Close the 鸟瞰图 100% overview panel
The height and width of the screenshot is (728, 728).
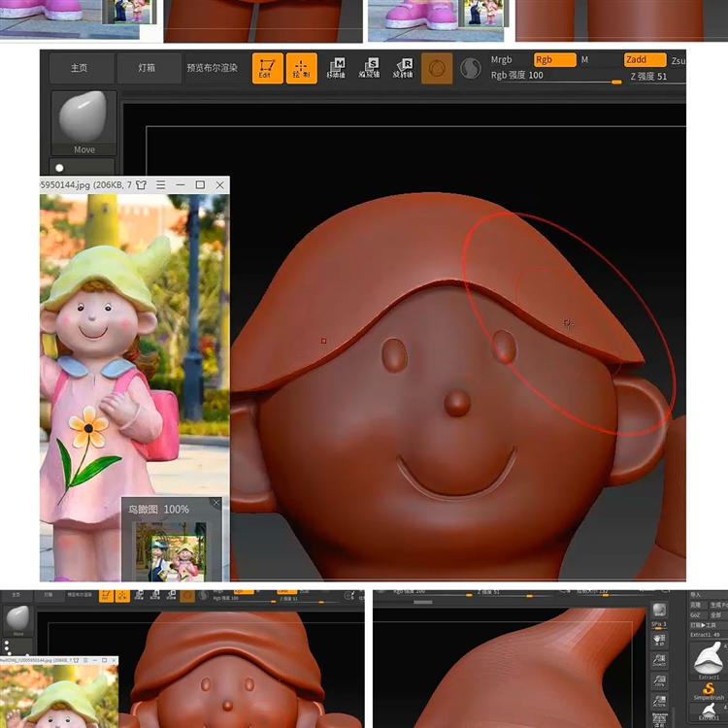[216, 503]
